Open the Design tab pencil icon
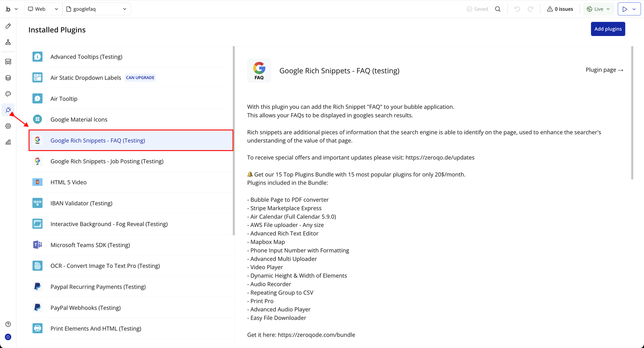Image resolution: width=644 pixels, height=348 pixels. [8, 26]
